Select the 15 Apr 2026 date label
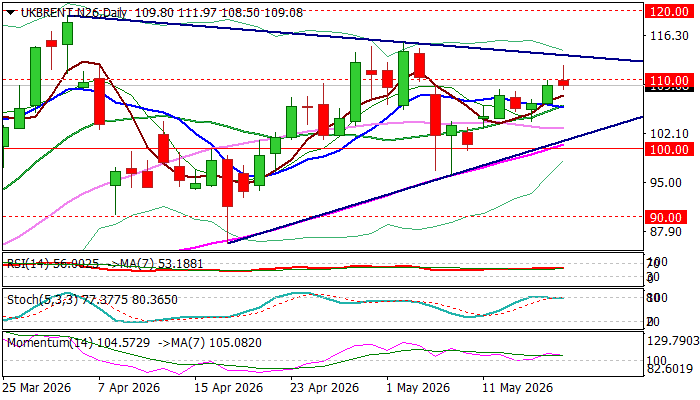Image resolution: width=700 pixels, height=400 pixels. 229,388
